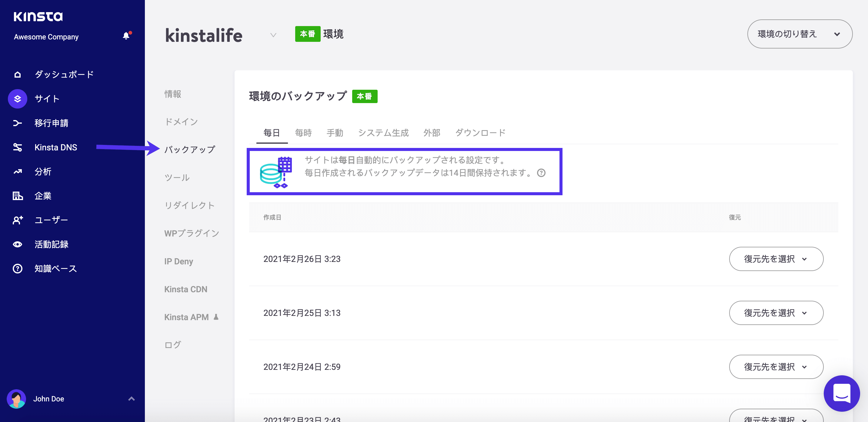Screen dimensions: 868x422
Task: Open the ダッシュボード from the sidebar
Action: 64,74
